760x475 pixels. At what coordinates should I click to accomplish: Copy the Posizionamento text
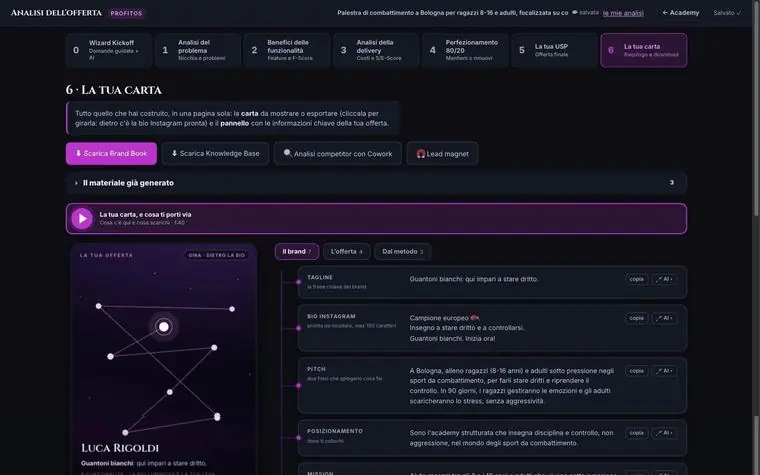[x=636, y=433]
